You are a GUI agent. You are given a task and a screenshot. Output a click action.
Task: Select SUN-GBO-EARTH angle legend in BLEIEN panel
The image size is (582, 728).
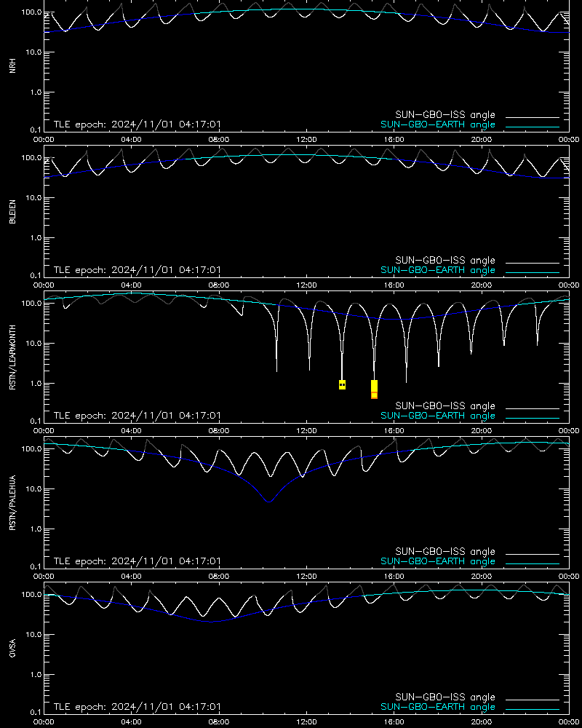click(x=438, y=270)
